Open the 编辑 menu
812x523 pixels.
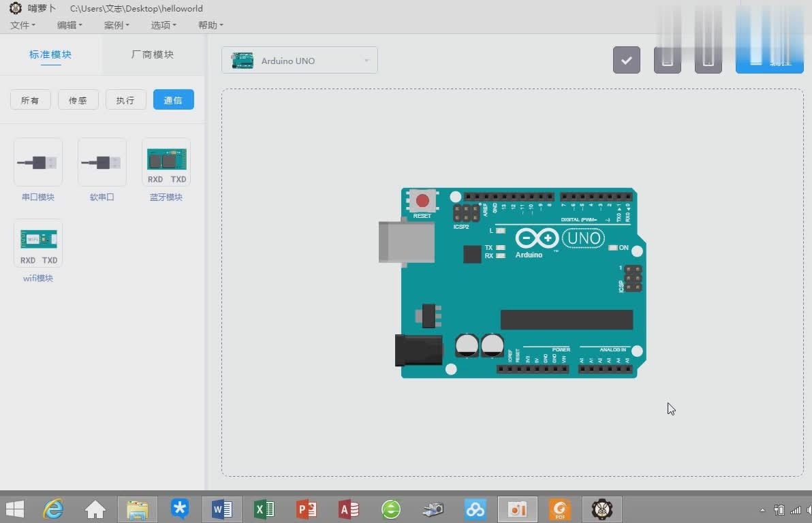[x=69, y=25]
